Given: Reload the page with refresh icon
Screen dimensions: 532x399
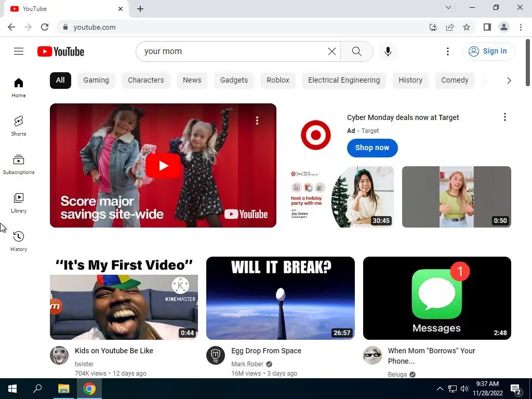Looking at the screenshot, I should 45,27.
